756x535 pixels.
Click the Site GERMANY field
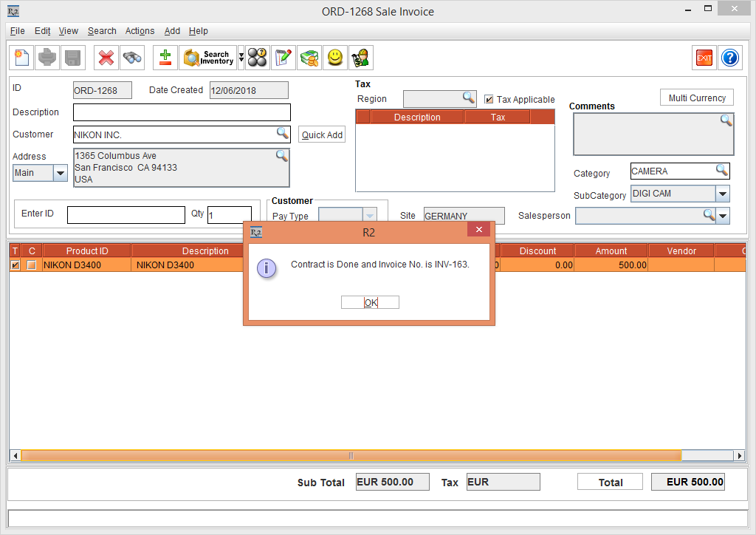[464, 216]
